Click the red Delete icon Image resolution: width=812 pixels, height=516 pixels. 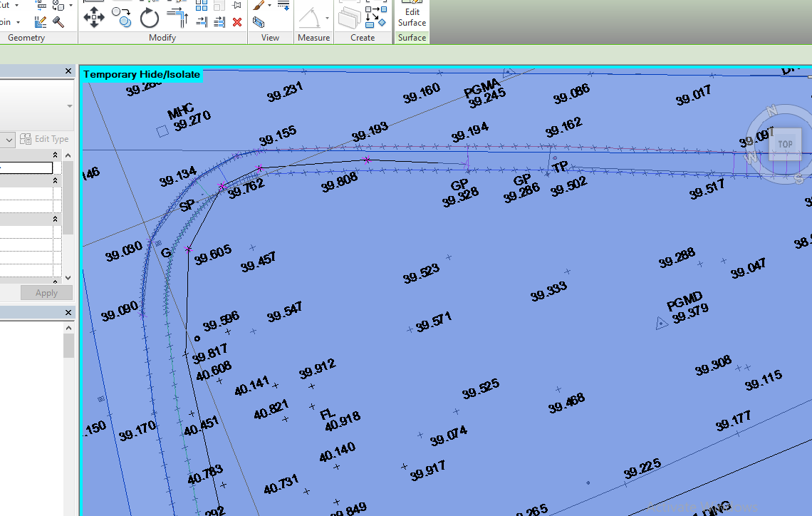click(x=237, y=22)
